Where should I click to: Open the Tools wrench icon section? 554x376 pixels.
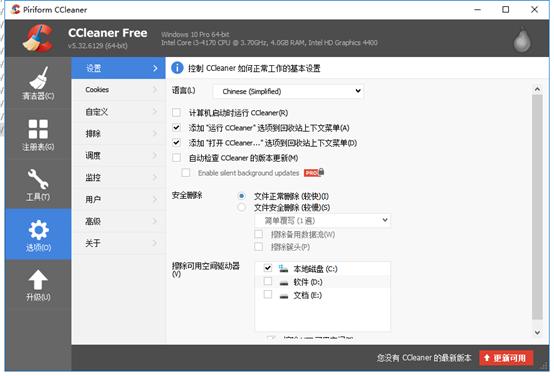tap(38, 179)
